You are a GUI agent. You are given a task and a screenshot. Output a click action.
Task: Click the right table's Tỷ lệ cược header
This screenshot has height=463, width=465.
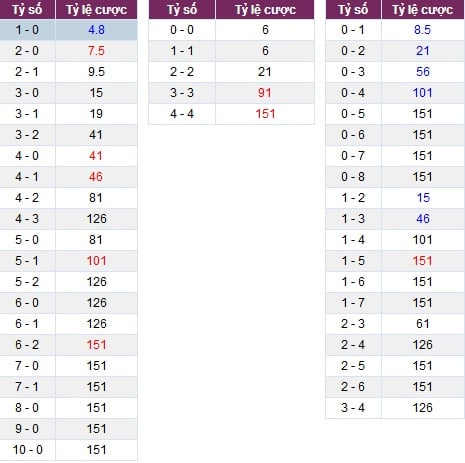pos(423,10)
